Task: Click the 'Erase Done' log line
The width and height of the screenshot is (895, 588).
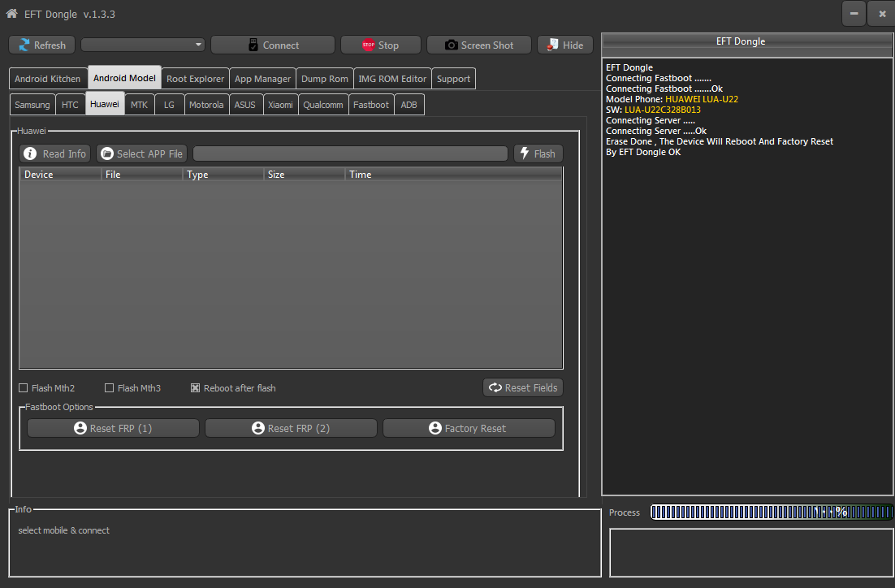Action: pyautogui.click(x=720, y=141)
